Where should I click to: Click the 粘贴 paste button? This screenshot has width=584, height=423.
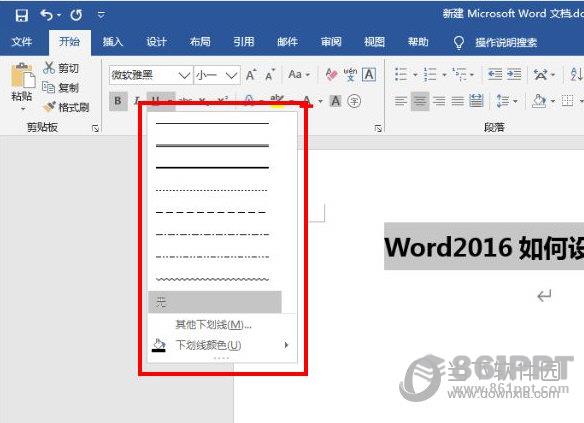[22, 87]
